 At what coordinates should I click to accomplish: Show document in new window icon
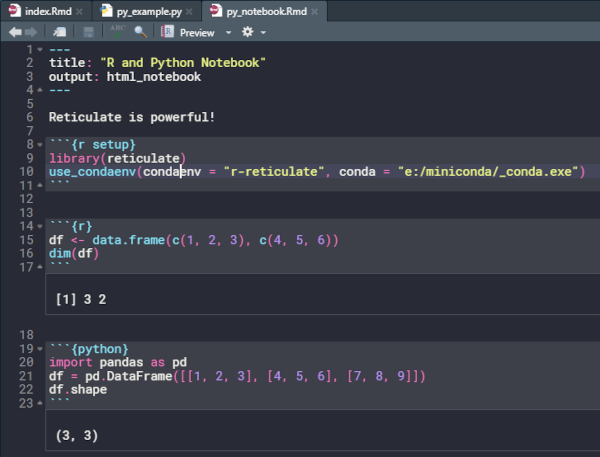(x=59, y=32)
